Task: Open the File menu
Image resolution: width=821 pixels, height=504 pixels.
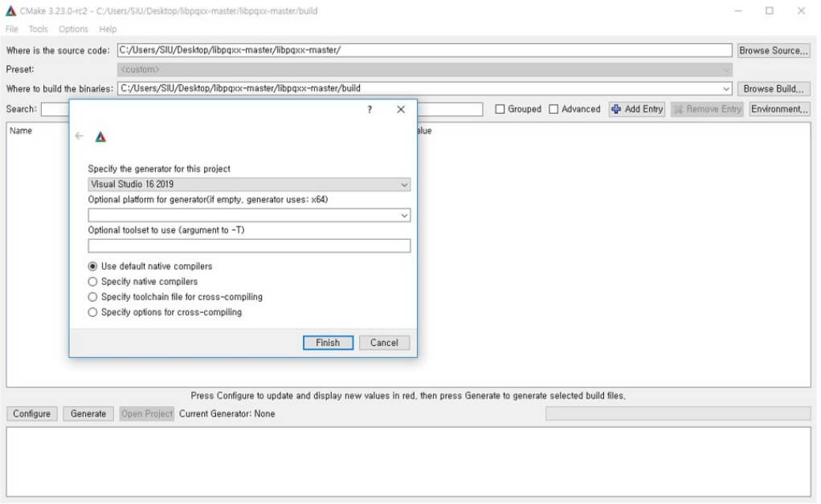Action: (x=11, y=29)
